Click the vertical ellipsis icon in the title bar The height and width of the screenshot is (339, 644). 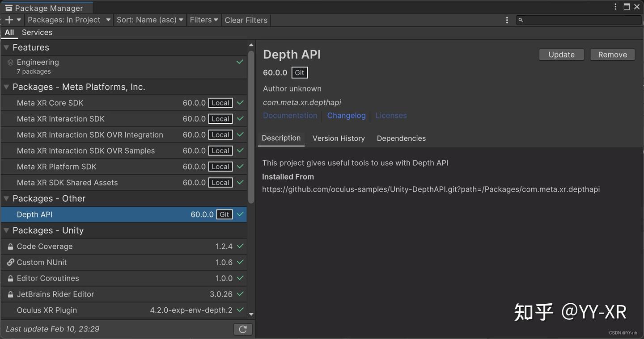point(615,6)
